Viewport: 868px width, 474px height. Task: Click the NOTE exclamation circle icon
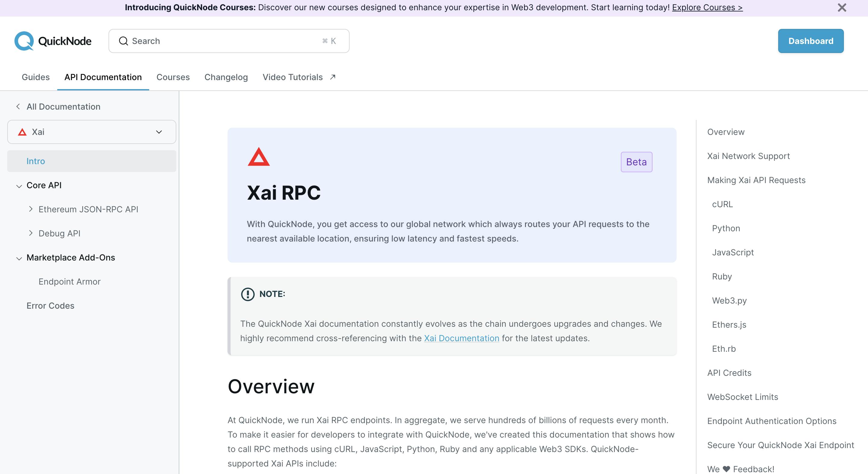pos(248,294)
